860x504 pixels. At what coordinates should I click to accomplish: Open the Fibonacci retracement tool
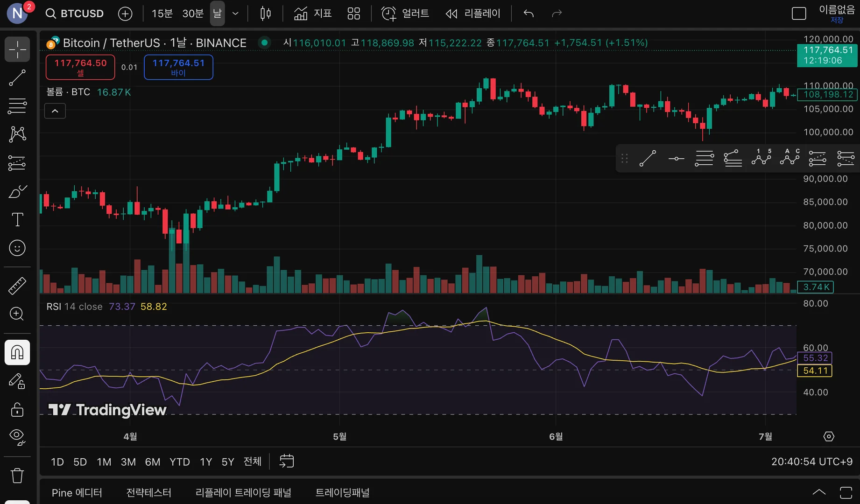coord(17,106)
